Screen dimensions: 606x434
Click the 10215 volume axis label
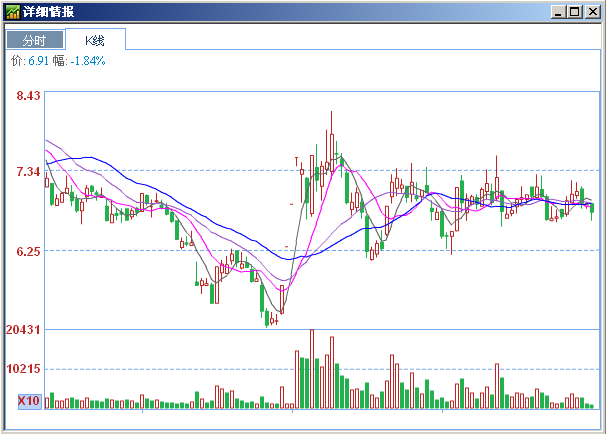pyautogui.click(x=23, y=369)
